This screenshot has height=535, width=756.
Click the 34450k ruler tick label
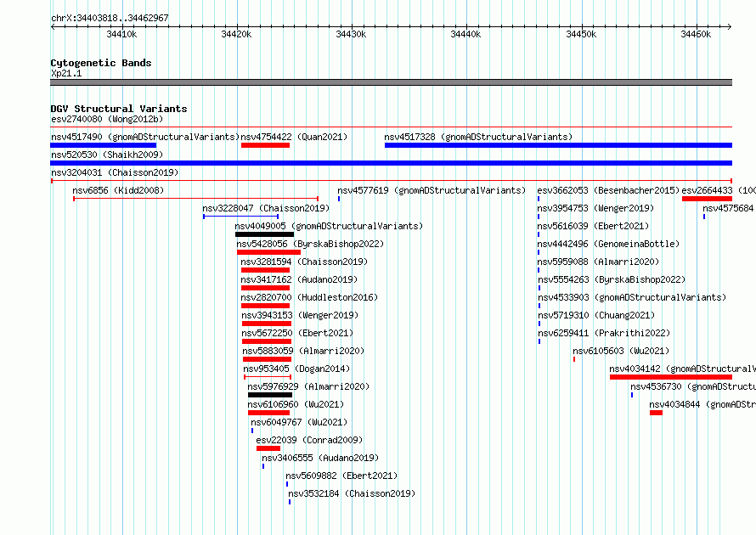(581, 34)
